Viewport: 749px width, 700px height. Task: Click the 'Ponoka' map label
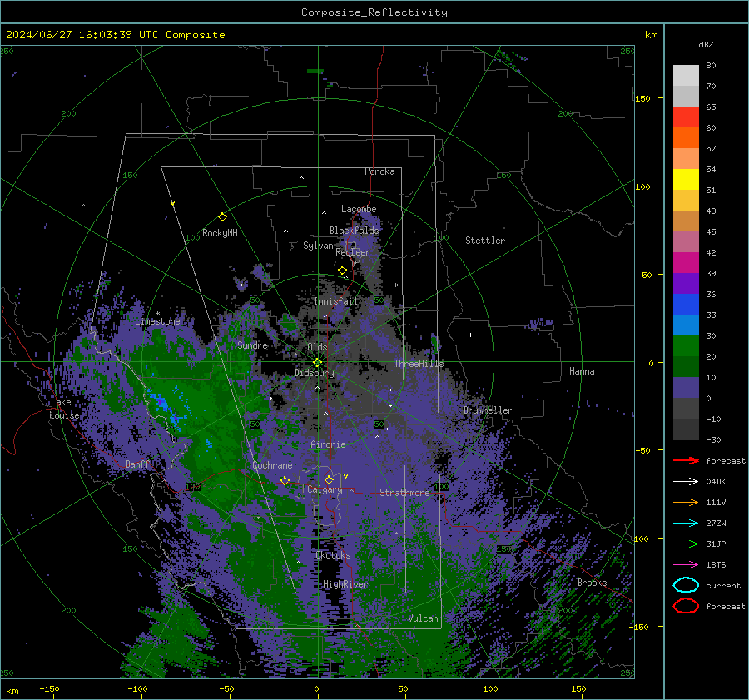click(x=379, y=171)
